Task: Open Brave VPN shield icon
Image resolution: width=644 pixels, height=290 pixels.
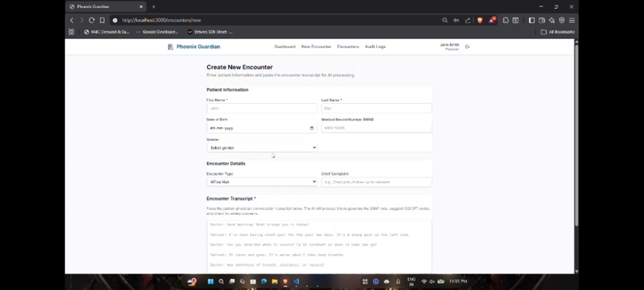Action: (562, 20)
